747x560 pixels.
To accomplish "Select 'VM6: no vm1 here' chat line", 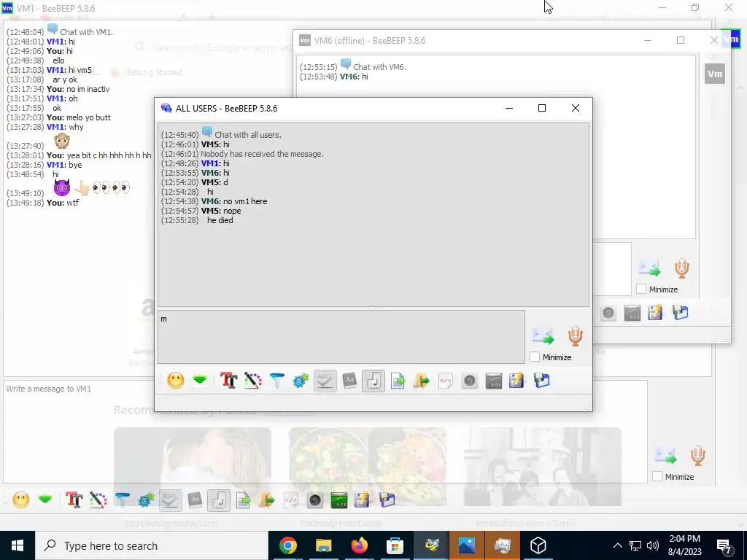I will (234, 201).
